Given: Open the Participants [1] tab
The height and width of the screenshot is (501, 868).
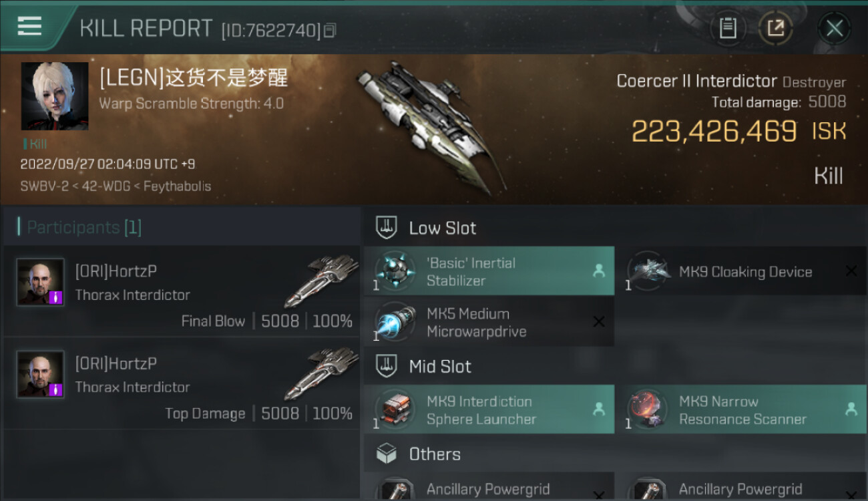Looking at the screenshot, I should pyautogui.click(x=80, y=227).
